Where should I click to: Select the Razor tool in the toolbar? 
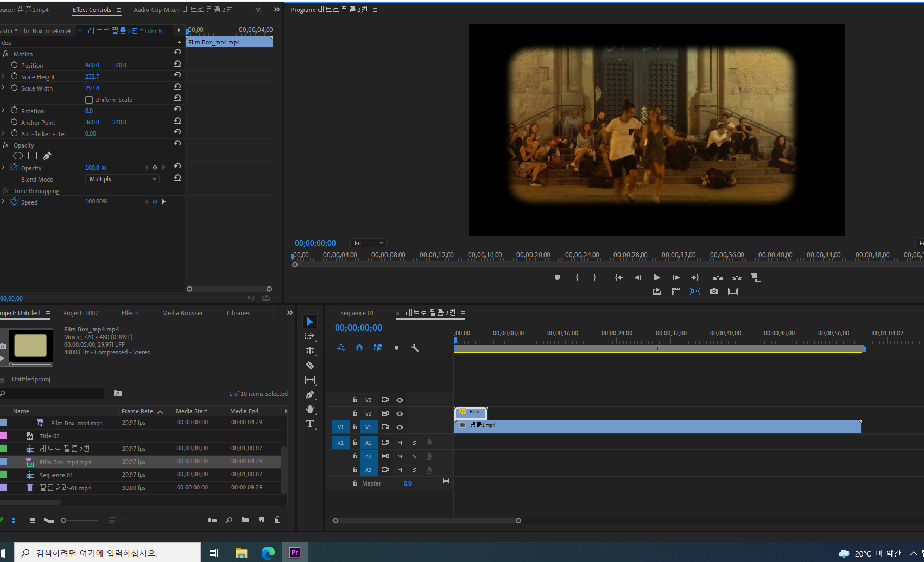[x=310, y=365]
